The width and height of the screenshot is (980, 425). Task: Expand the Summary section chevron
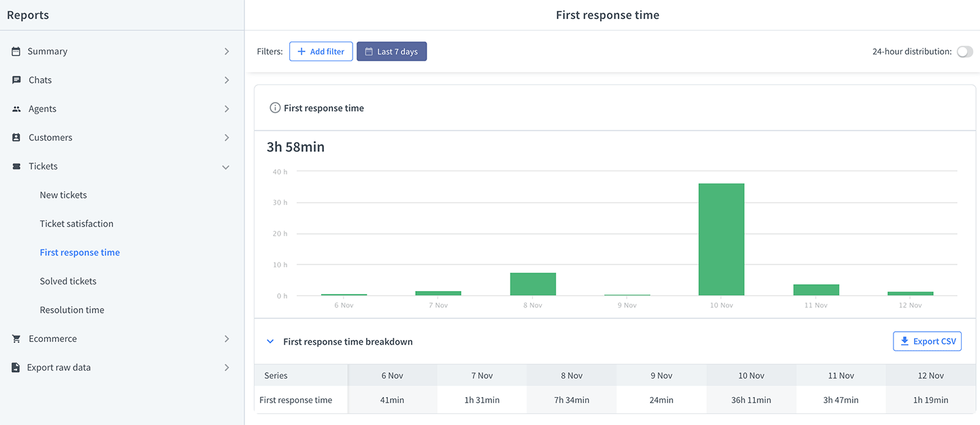[227, 51]
